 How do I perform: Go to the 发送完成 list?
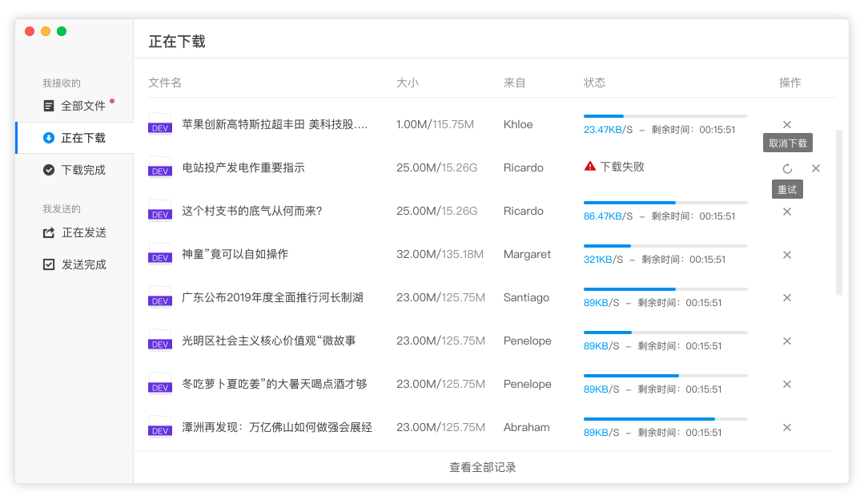pos(83,264)
